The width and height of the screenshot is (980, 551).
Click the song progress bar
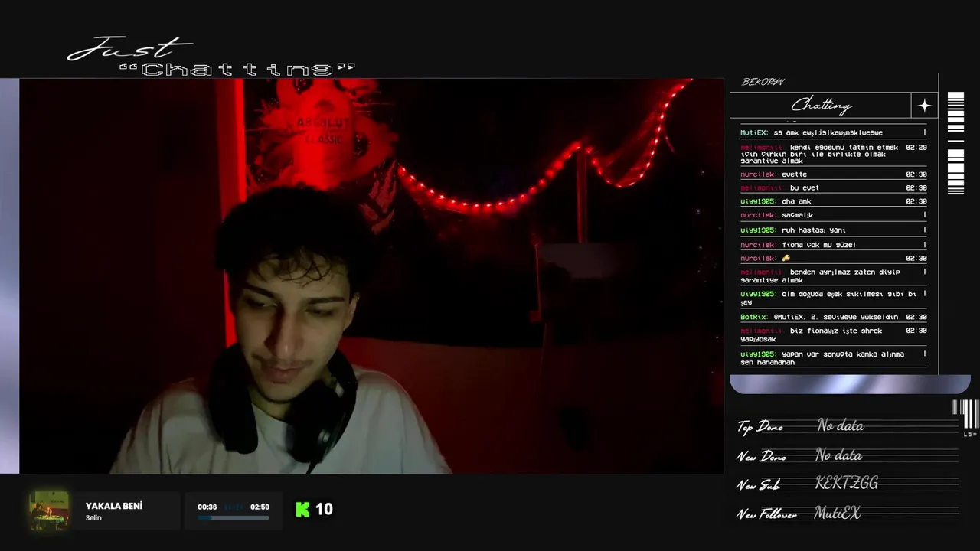234,518
